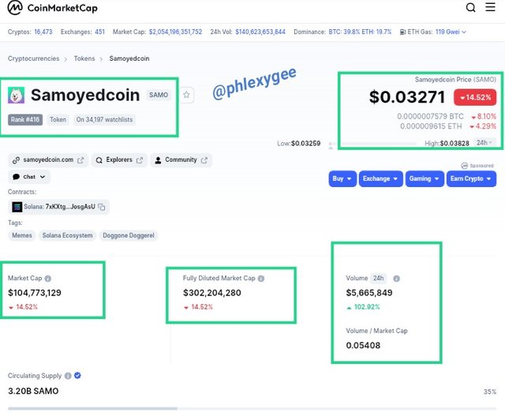This screenshot has width=505, height=420.
Task: Click the circulating supply progress bar
Action: coord(252,409)
